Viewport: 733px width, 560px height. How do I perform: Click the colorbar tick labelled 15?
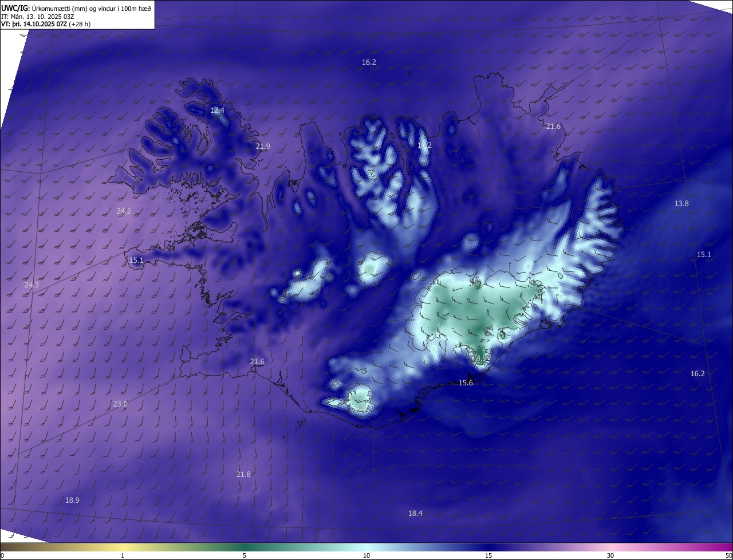488,555
